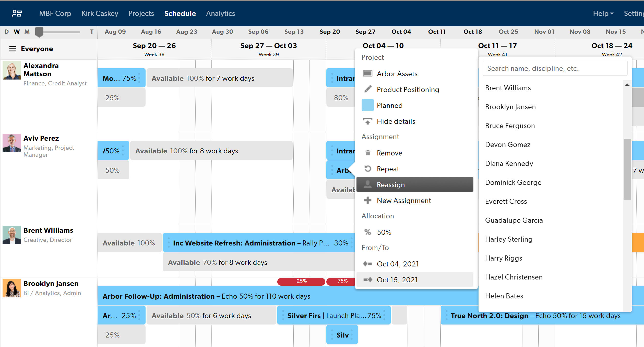Click the Reassign icon in context menu

[x=368, y=184]
